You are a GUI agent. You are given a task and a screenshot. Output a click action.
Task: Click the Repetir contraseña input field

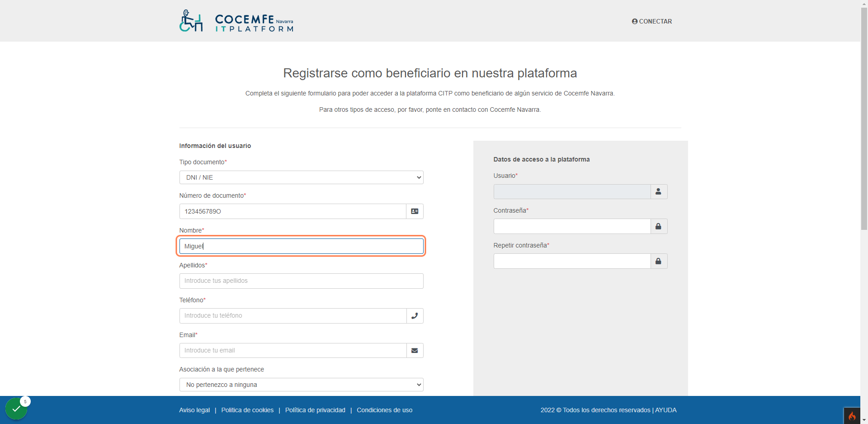tap(572, 261)
